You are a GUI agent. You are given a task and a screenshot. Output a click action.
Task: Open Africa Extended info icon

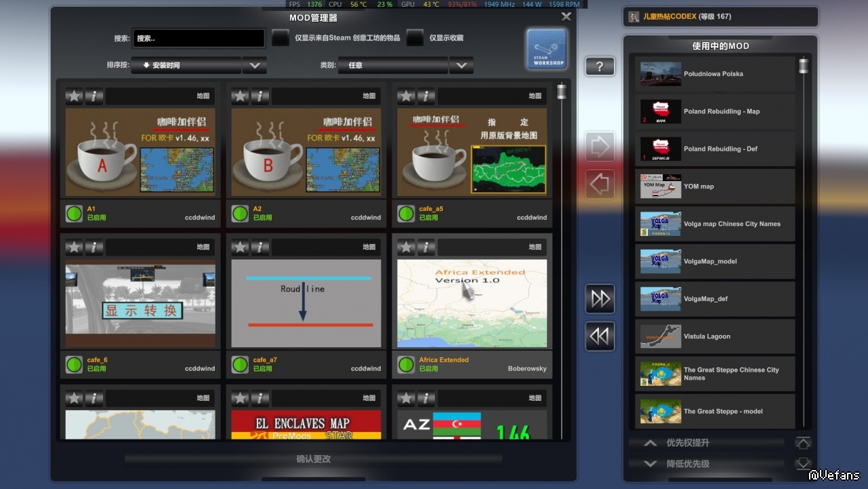[426, 248]
